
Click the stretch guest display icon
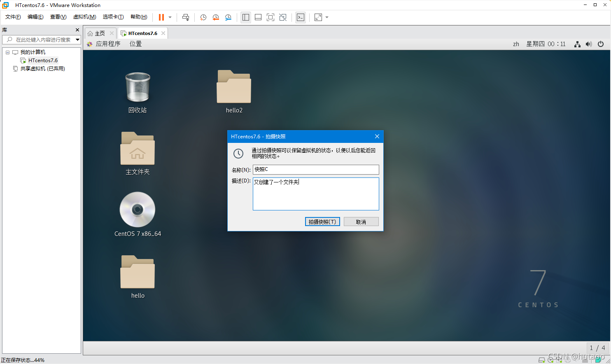[x=318, y=17]
